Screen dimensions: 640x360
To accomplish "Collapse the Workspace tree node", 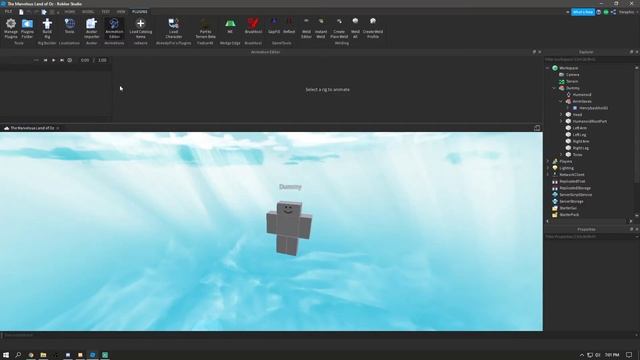I will point(548,68).
